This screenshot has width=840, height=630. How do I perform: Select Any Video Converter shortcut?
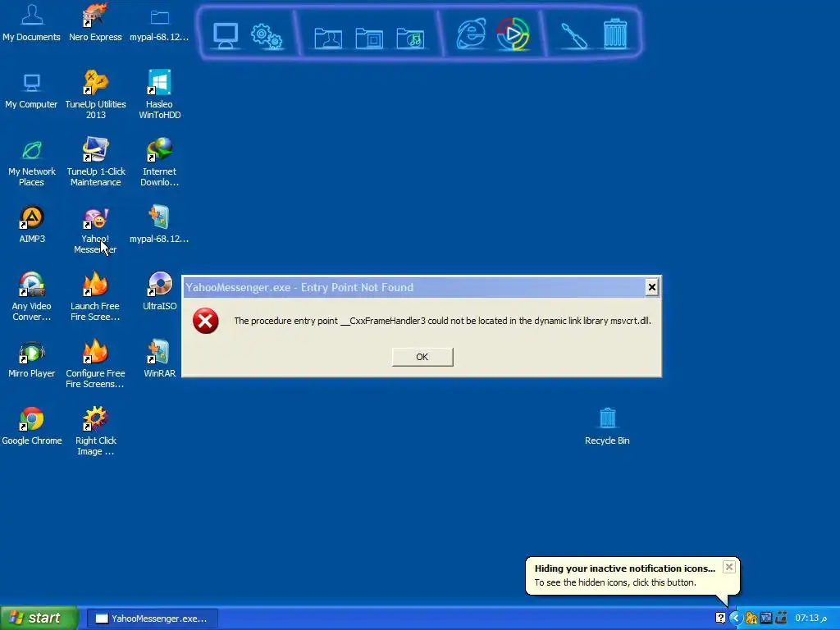[x=32, y=297]
